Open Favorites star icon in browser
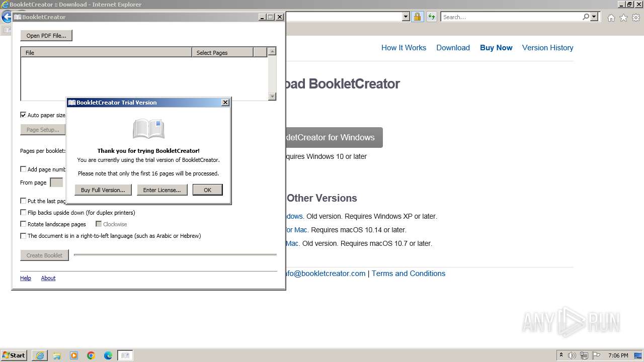Image resolution: width=644 pixels, height=362 pixels. 623,18
